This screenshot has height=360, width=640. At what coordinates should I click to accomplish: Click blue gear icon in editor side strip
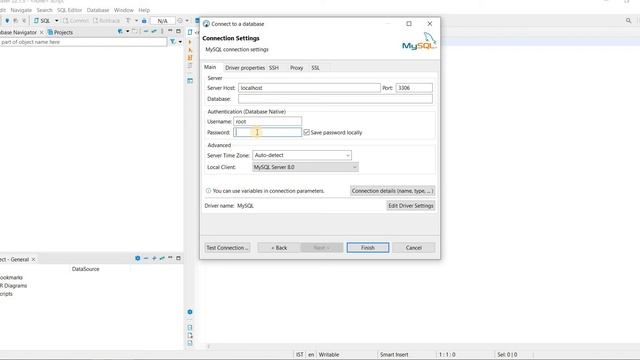(x=190, y=312)
